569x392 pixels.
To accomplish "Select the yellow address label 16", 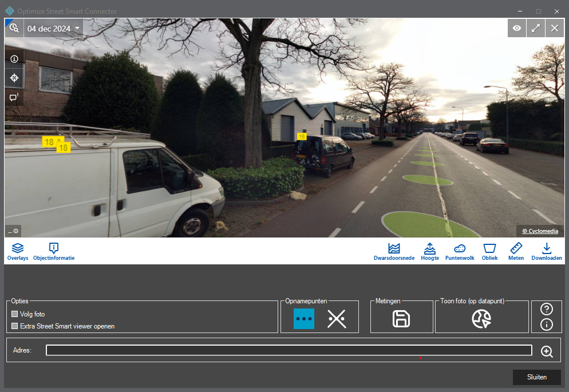I will [x=302, y=136].
